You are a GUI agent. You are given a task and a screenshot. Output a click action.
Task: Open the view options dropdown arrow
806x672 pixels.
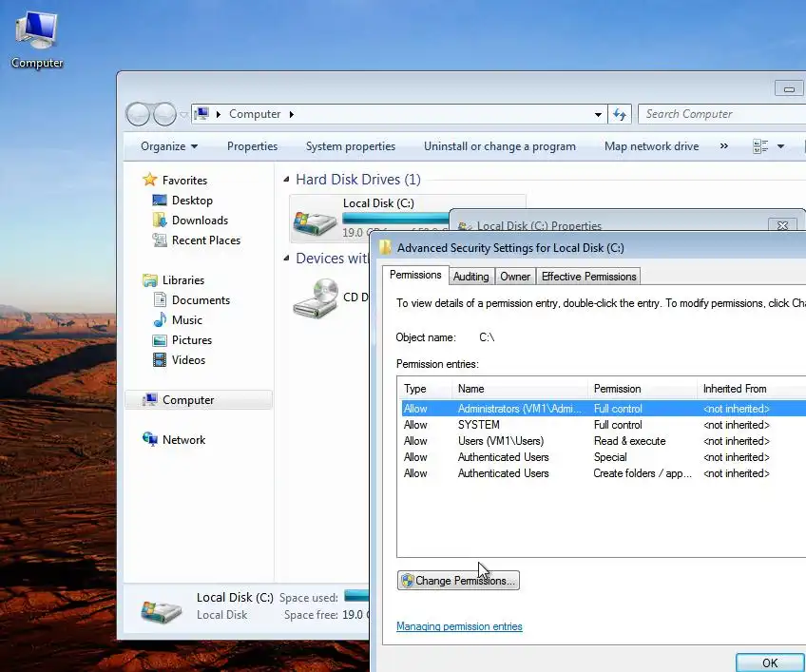pos(781,146)
